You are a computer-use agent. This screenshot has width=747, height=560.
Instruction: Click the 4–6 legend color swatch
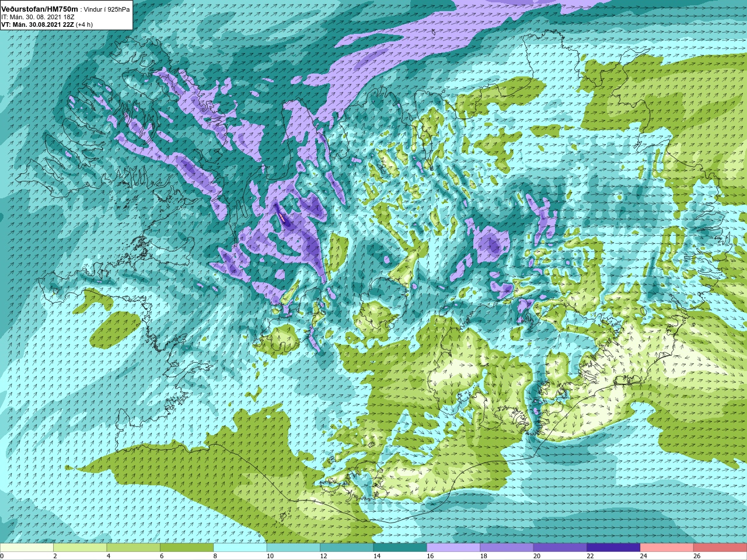click(134, 548)
